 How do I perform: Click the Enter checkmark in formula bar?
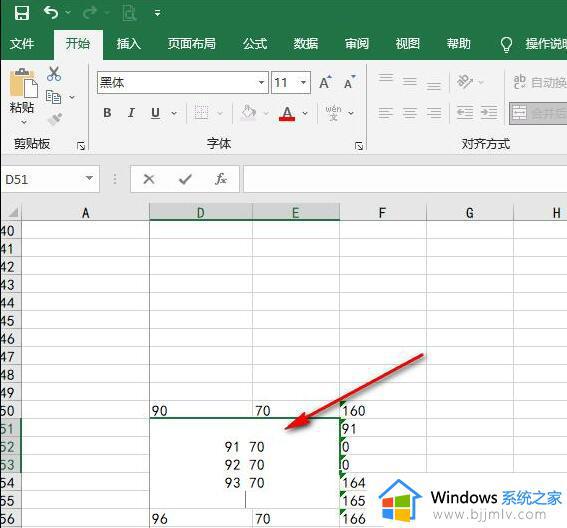coord(185,179)
